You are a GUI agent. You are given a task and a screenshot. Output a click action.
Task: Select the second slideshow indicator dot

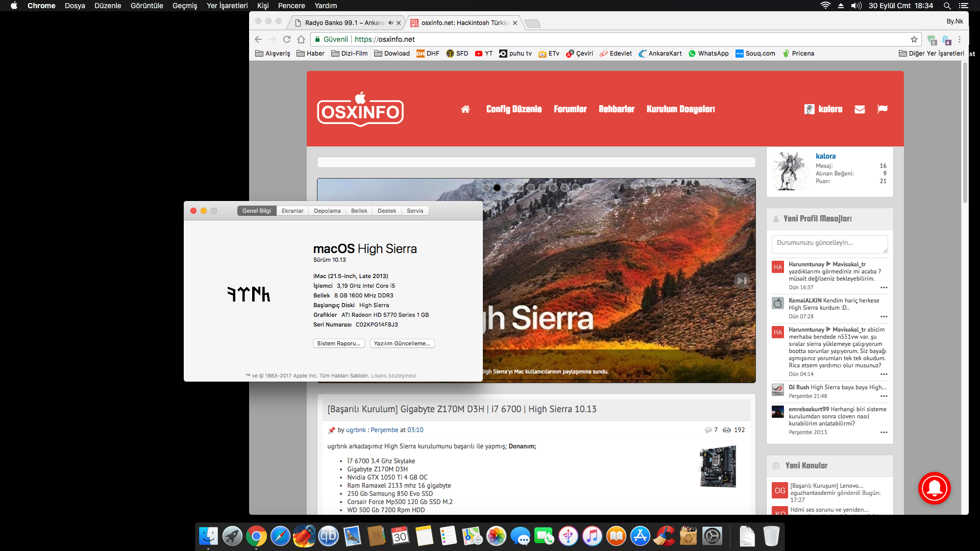[497, 188]
